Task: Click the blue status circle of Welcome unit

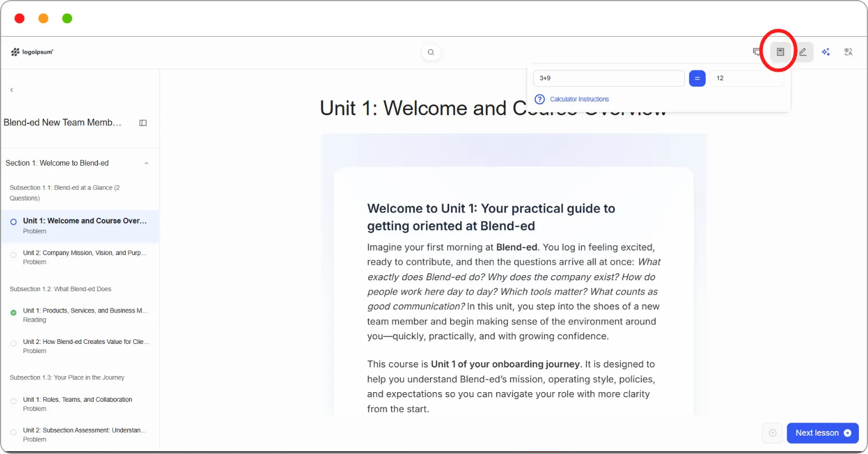Action: click(13, 222)
